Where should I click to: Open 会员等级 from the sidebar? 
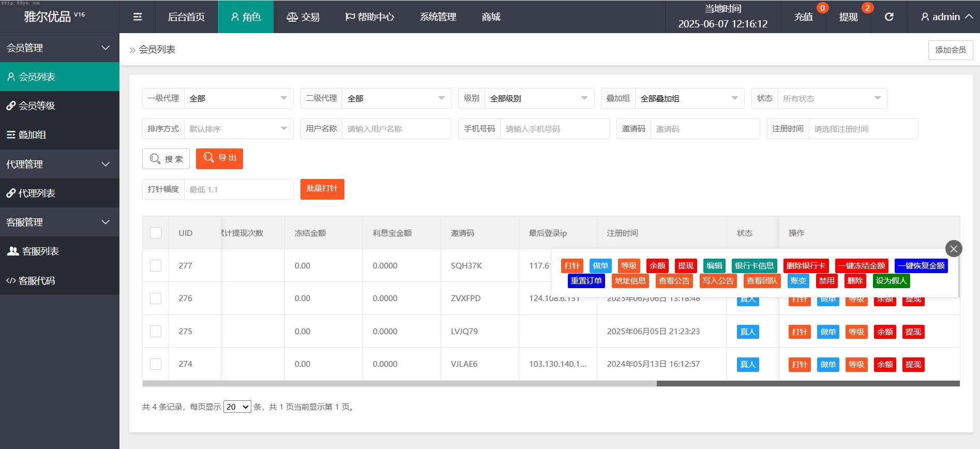[x=36, y=106]
